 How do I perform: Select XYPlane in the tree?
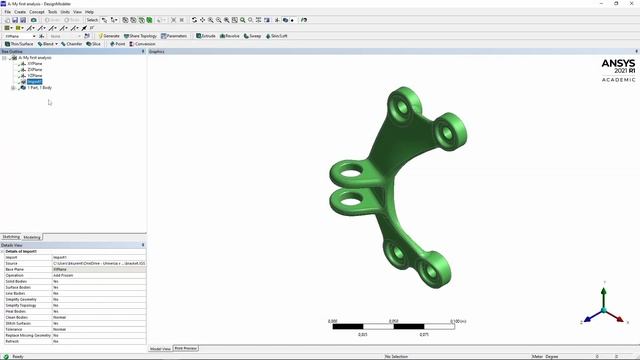tap(35, 64)
